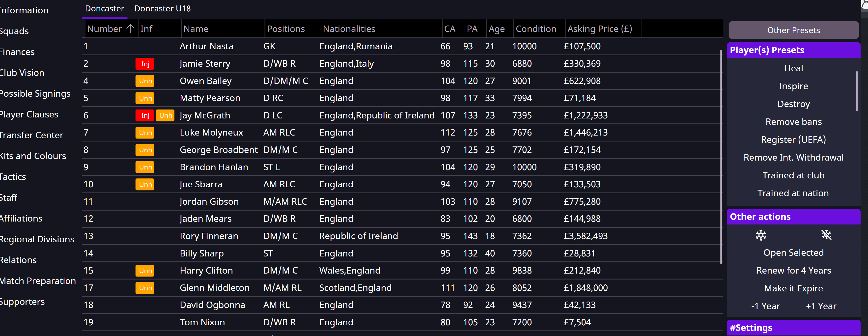The width and height of the screenshot is (868, 336).
Task: Switch to the Doncaster U18 tab
Action: (x=162, y=8)
